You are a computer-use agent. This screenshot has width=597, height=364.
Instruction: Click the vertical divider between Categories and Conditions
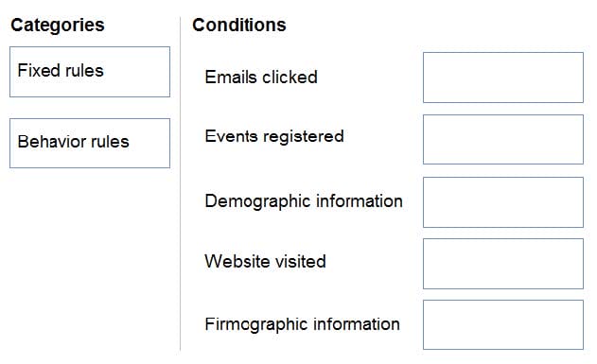181,183
